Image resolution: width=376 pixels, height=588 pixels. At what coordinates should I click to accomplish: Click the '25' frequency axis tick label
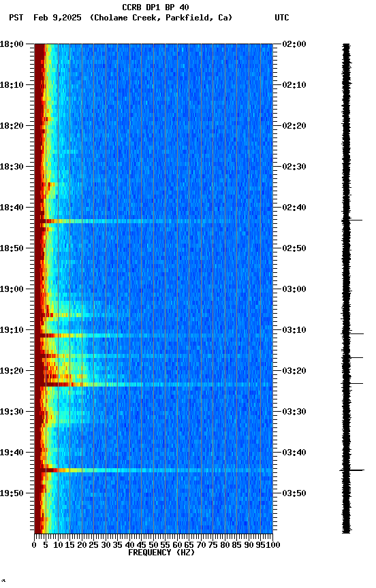point(93,546)
